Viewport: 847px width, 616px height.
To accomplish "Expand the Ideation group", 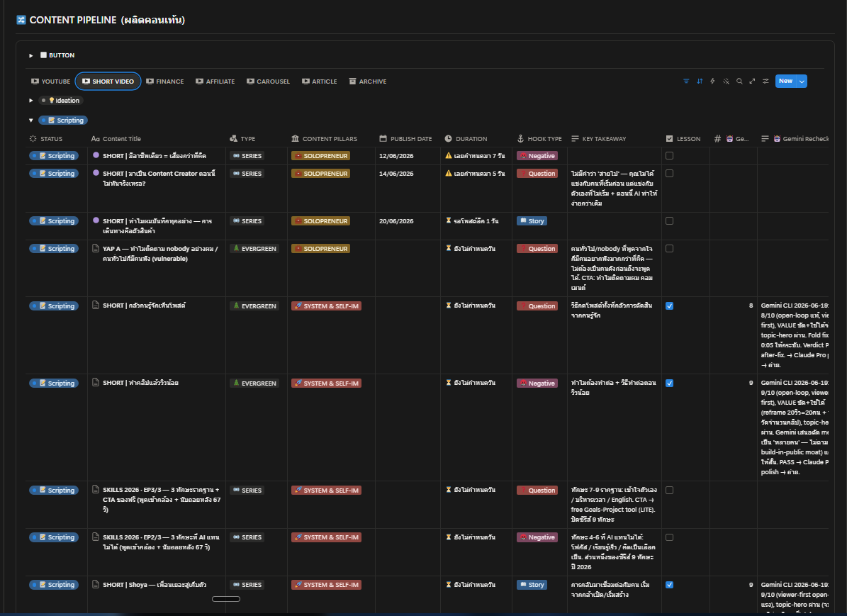I will [x=30, y=101].
